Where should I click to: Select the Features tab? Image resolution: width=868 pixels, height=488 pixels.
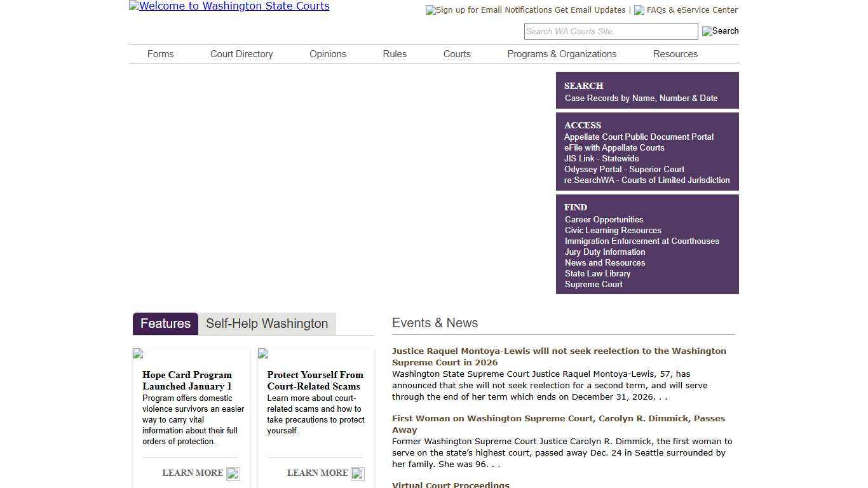(165, 323)
